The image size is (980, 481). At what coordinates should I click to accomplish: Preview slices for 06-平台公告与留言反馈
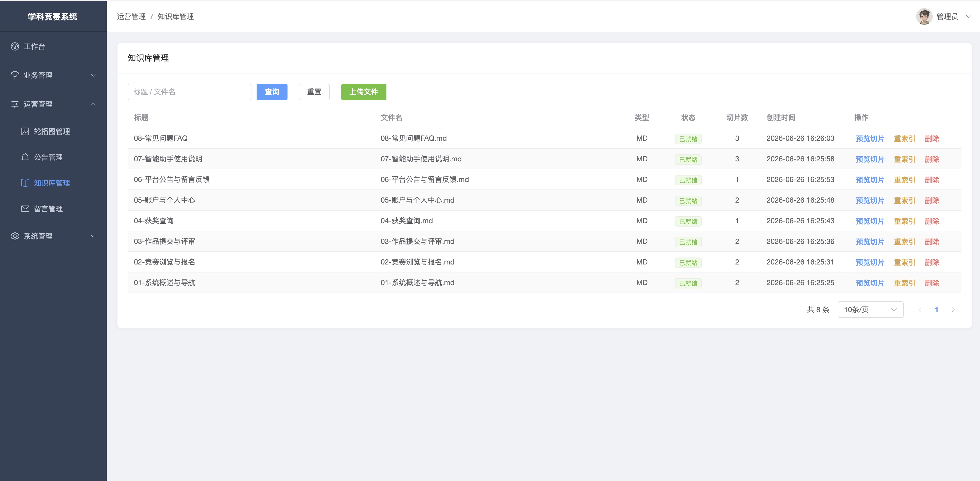tap(870, 180)
